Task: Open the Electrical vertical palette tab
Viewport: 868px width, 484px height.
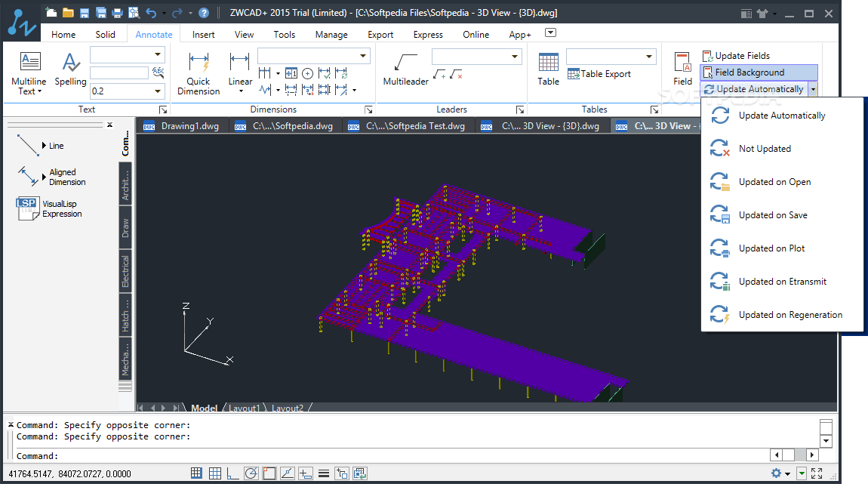Action: [x=125, y=271]
